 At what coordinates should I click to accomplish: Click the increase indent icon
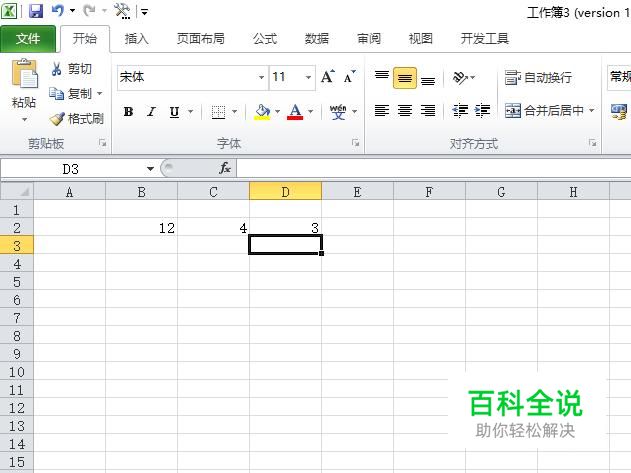click(482, 110)
